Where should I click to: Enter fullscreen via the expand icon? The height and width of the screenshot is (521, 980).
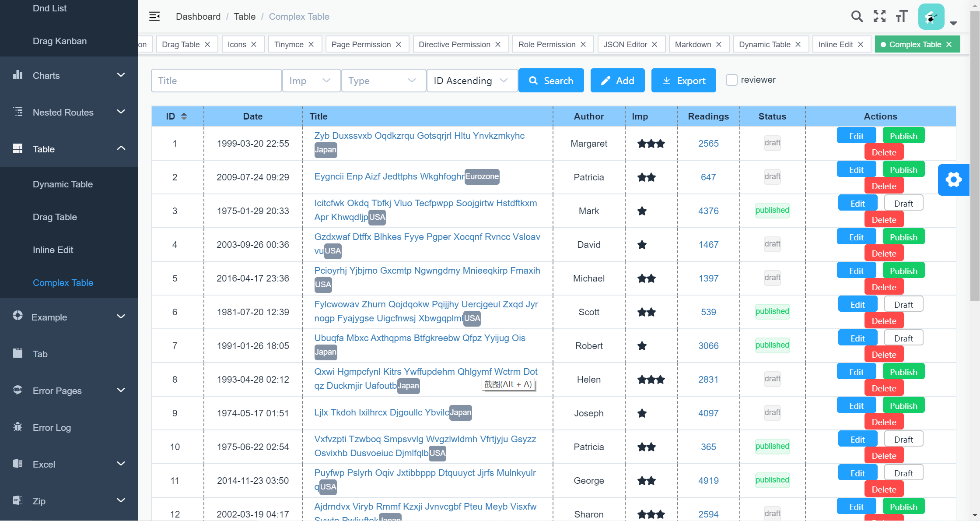[879, 16]
